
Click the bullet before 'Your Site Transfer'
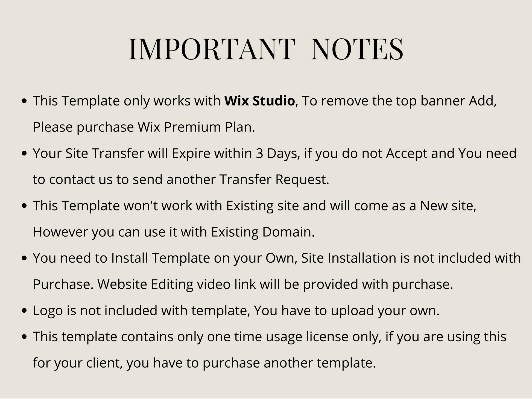tap(25, 154)
